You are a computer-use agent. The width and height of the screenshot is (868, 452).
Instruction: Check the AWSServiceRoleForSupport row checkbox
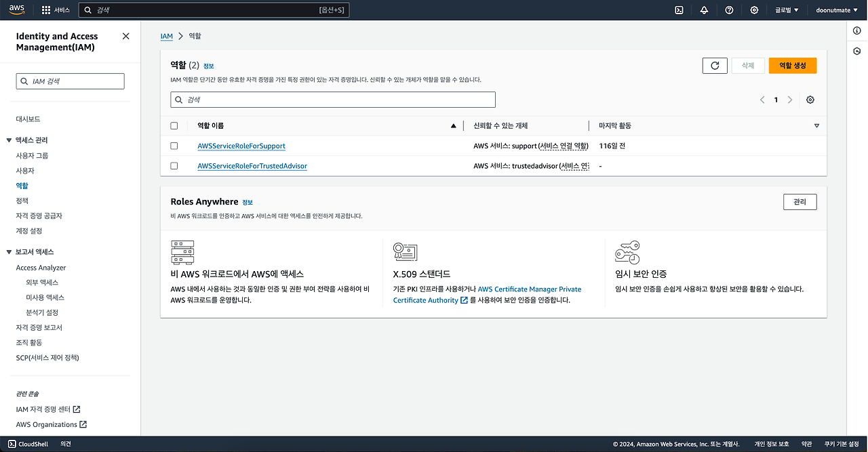174,146
